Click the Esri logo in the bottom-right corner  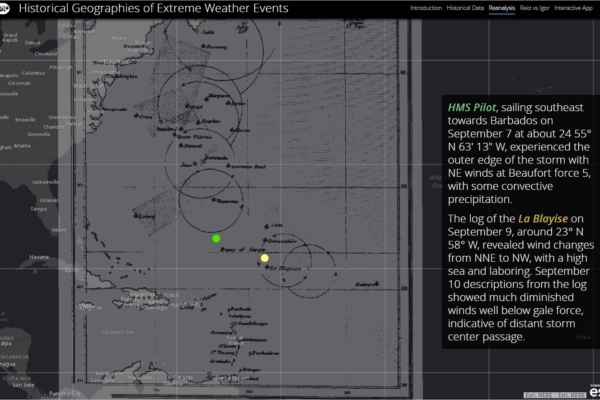pyautogui.click(x=590, y=391)
